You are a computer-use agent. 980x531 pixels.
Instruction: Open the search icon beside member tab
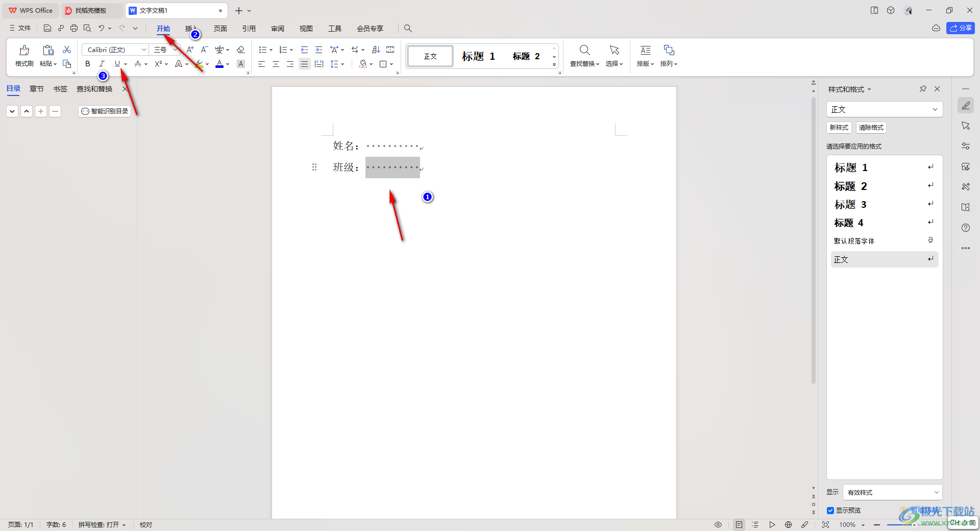408,28
